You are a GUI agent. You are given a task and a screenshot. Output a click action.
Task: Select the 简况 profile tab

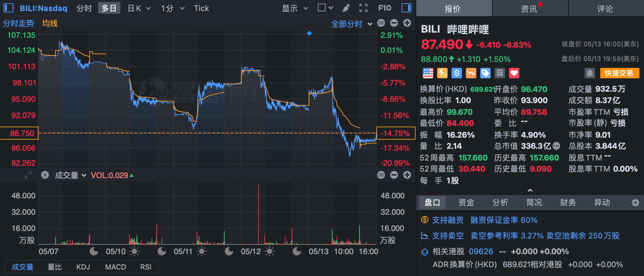tap(534, 203)
